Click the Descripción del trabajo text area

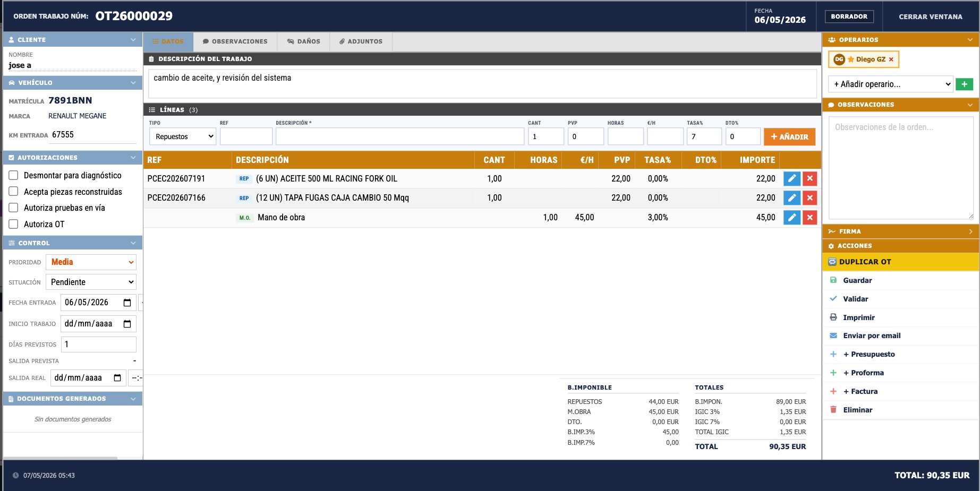point(482,83)
